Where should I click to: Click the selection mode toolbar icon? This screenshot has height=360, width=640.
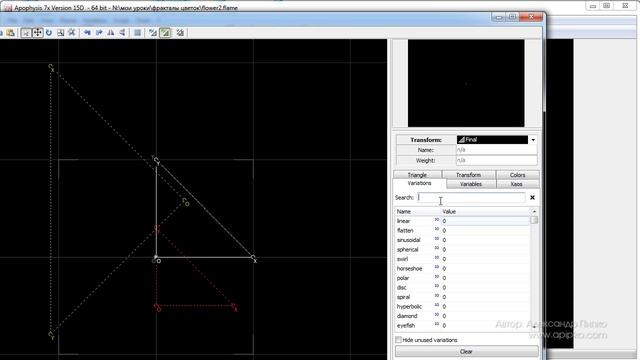(26, 33)
